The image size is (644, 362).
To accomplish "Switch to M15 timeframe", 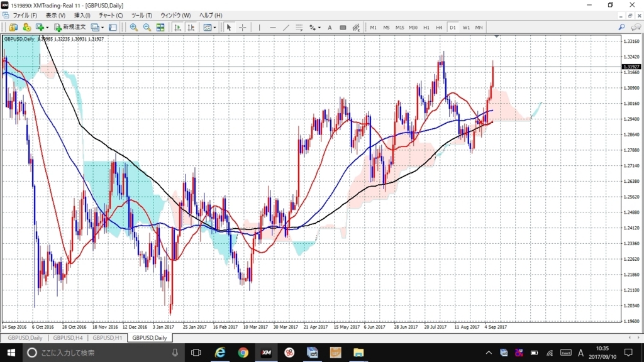I will pos(399,28).
